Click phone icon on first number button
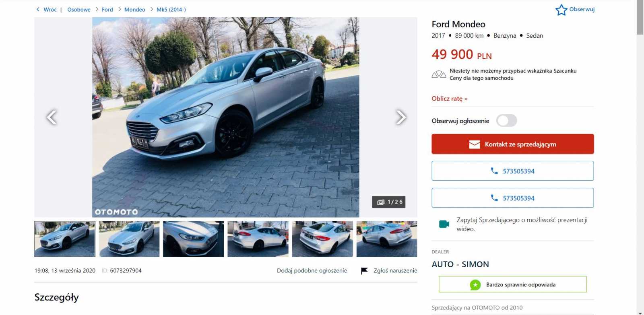The width and height of the screenshot is (644, 315). click(494, 171)
